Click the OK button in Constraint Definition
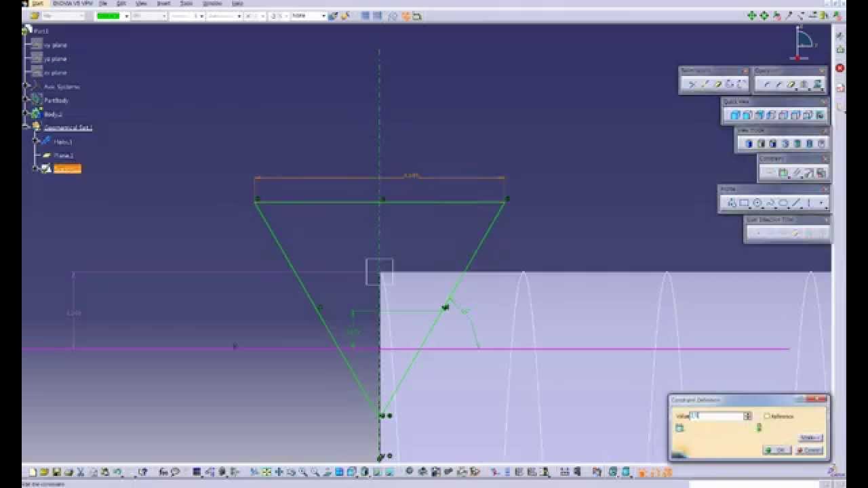The height and width of the screenshot is (488, 868). (x=777, y=450)
